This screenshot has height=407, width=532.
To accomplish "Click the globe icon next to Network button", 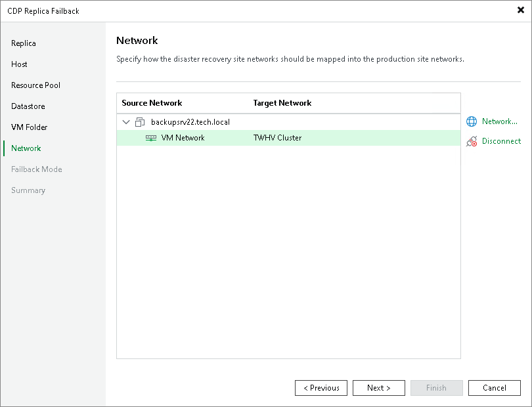I will click(x=472, y=121).
